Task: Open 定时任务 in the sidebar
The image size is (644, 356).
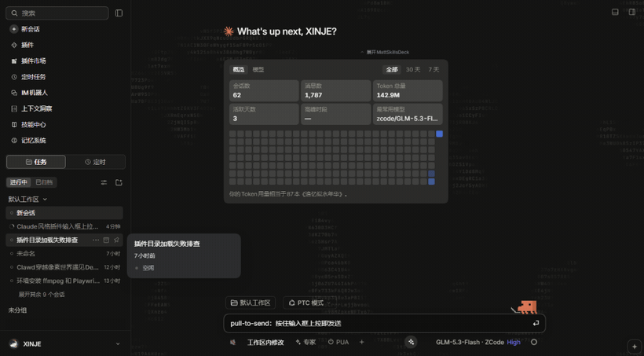Action: [34, 77]
